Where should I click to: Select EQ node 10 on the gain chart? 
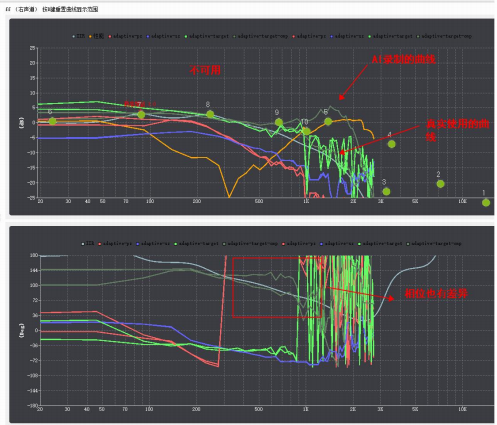coord(306,131)
